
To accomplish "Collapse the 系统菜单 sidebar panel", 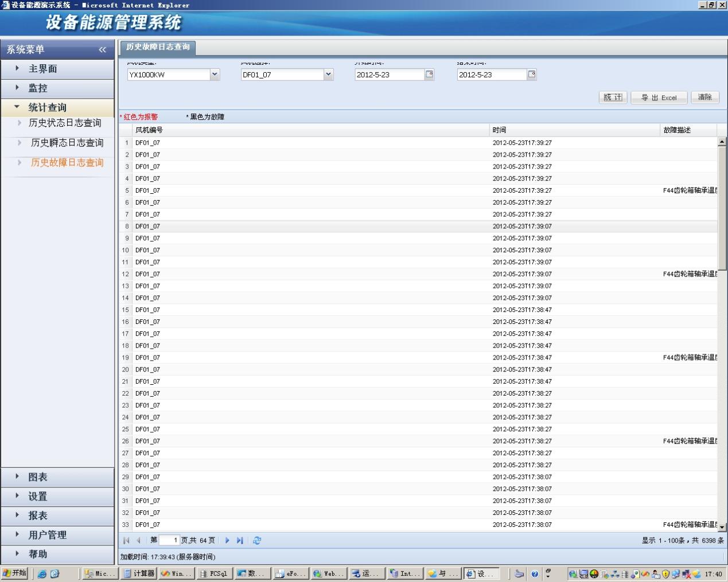I will coord(102,50).
